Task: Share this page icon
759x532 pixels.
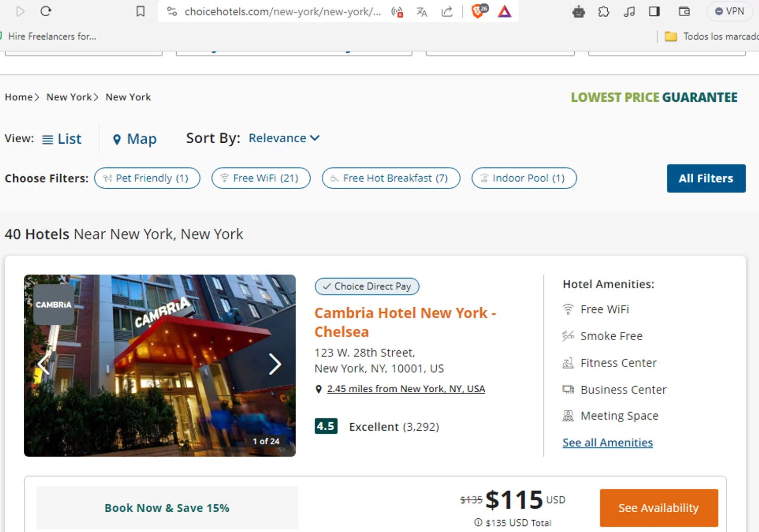Action: point(447,12)
